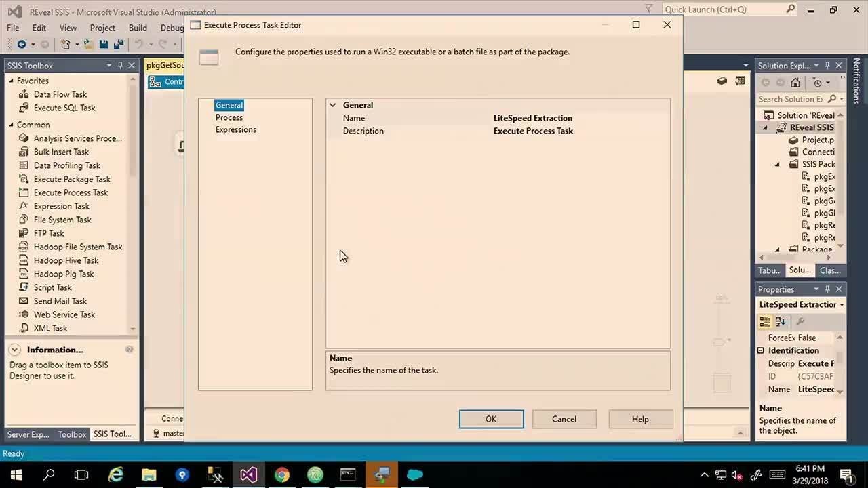The width and height of the screenshot is (868, 488).
Task: Select Data Profiling Task in toolbox
Action: point(66,165)
